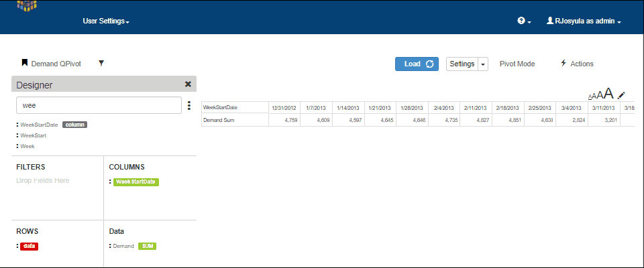Viewport: 644px width, 268px height.
Task: Click the 4,609 value cell
Action: [316, 120]
